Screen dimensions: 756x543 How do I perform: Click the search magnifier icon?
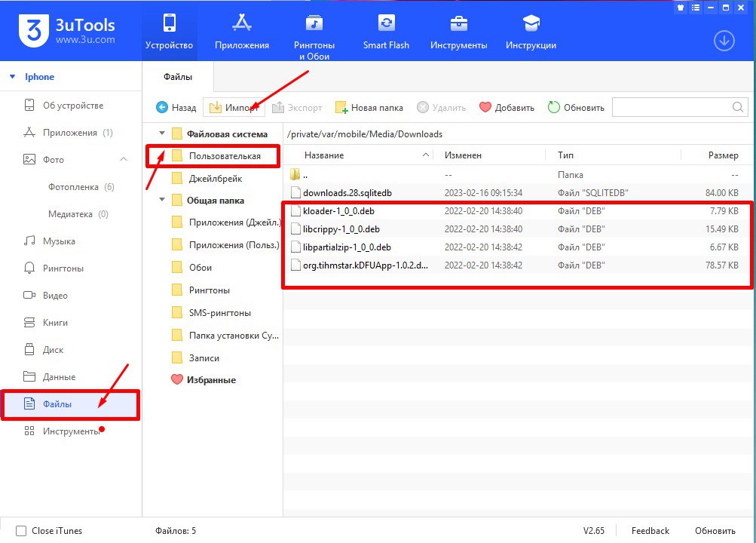(739, 108)
